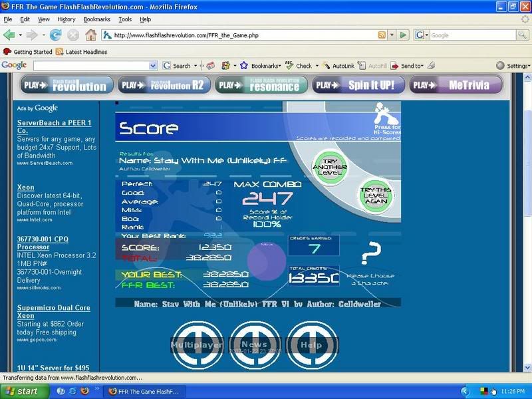Image resolution: width=532 pixels, height=399 pixels.
Task: Click the AutoFill toolbar button
Action: coord(372,65)
